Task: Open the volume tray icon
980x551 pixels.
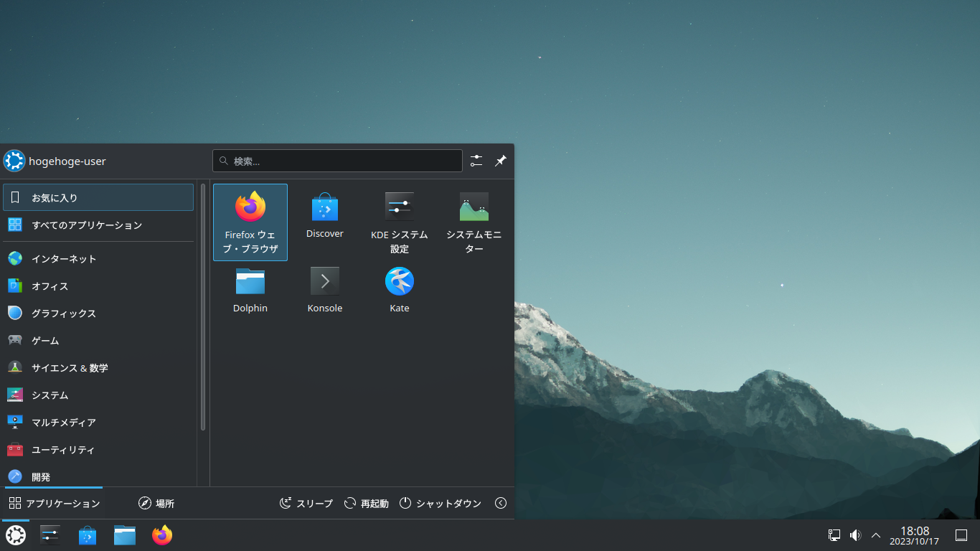Action: pyautogui.click(x=855, y=535)
